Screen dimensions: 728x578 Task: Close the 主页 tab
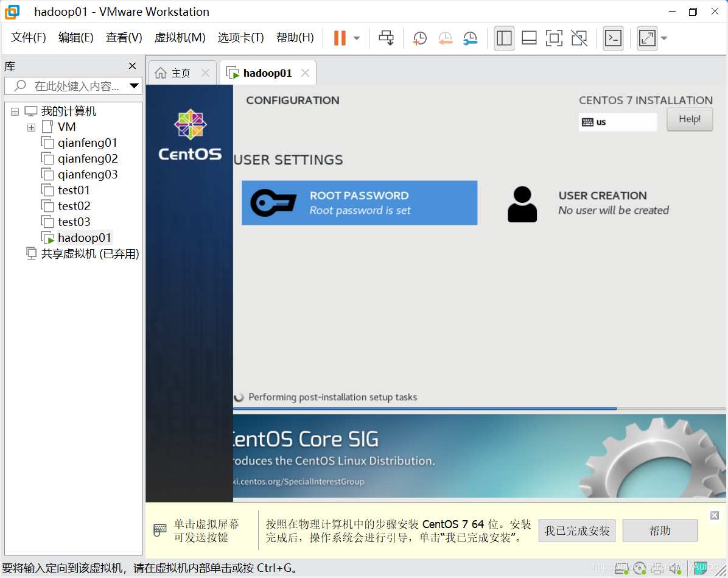click(x=206, y=73)
